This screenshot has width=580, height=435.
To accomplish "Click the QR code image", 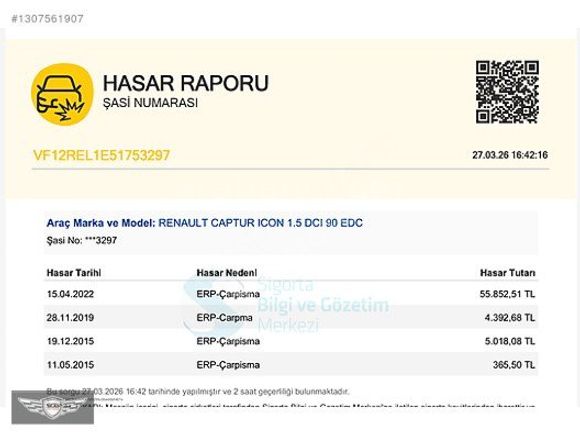I will 507,92.
